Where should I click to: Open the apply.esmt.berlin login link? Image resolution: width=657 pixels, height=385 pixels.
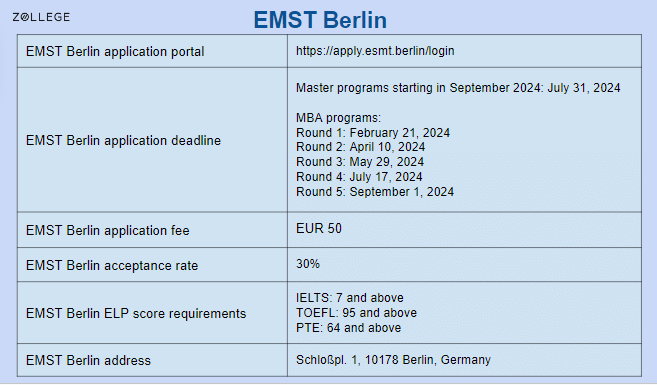coord(375,51)
